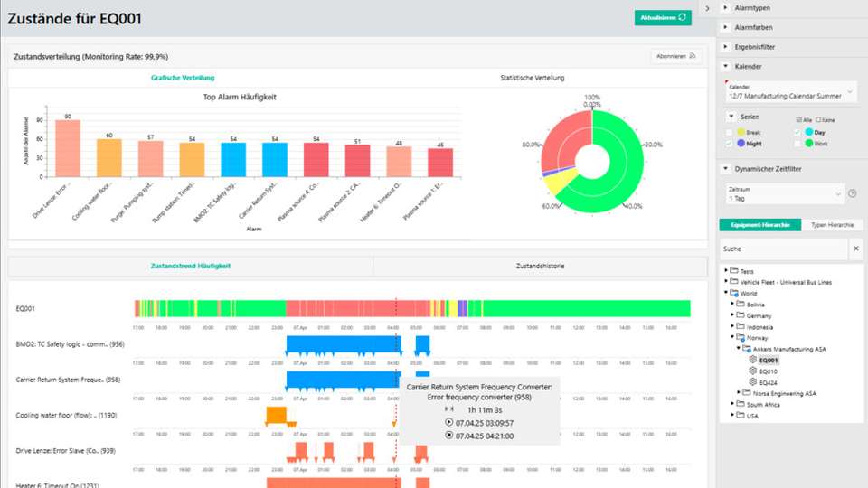
Task: Click the Tests folder icon
Action: click(x=734, y=270)
